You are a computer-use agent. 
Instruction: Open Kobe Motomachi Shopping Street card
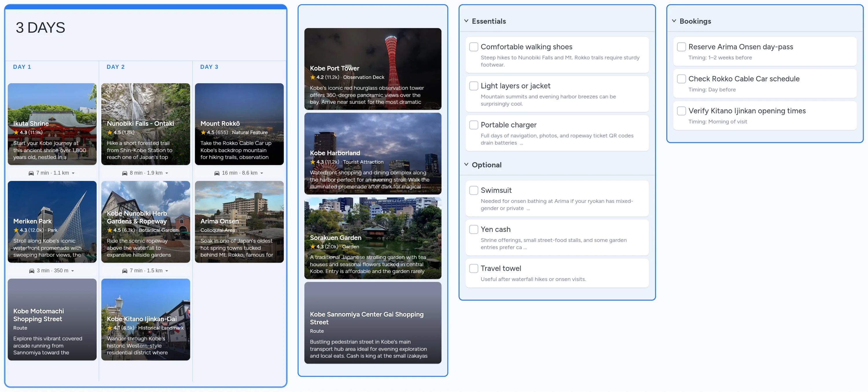pos(52,319)
